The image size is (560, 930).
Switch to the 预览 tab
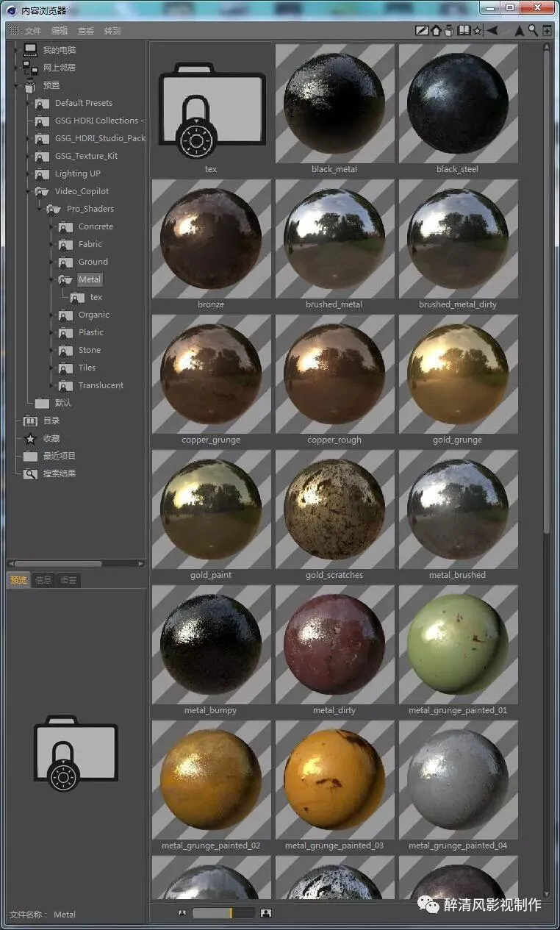click(18, 580)
